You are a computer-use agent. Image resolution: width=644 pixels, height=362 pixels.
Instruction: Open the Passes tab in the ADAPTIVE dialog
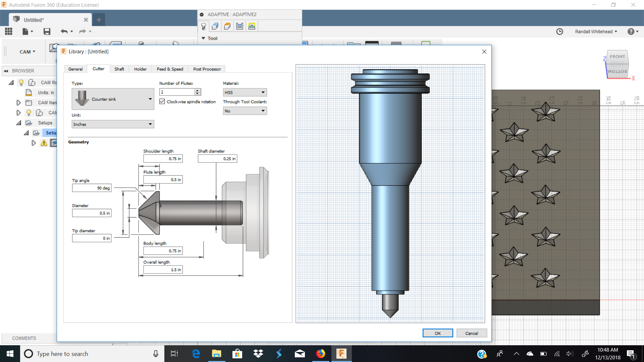pos(239,26)
